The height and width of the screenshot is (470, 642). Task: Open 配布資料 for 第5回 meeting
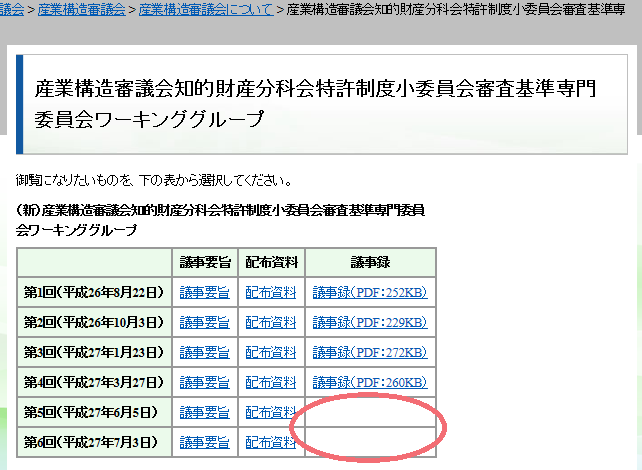tap(271, 412)
